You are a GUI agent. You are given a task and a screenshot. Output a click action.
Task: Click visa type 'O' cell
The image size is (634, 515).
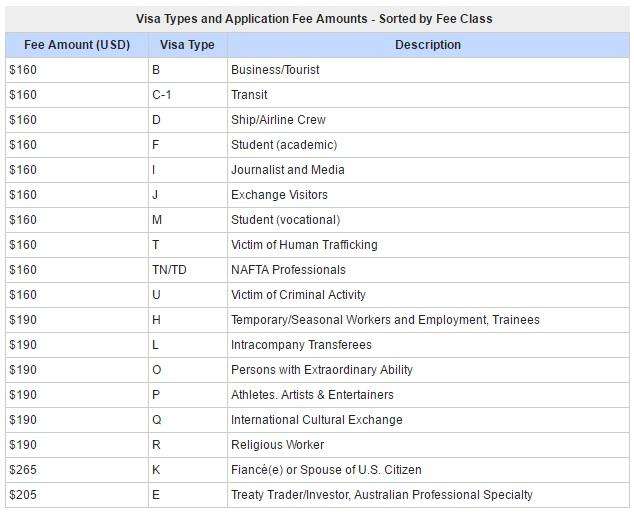click(x=188, y=370)
